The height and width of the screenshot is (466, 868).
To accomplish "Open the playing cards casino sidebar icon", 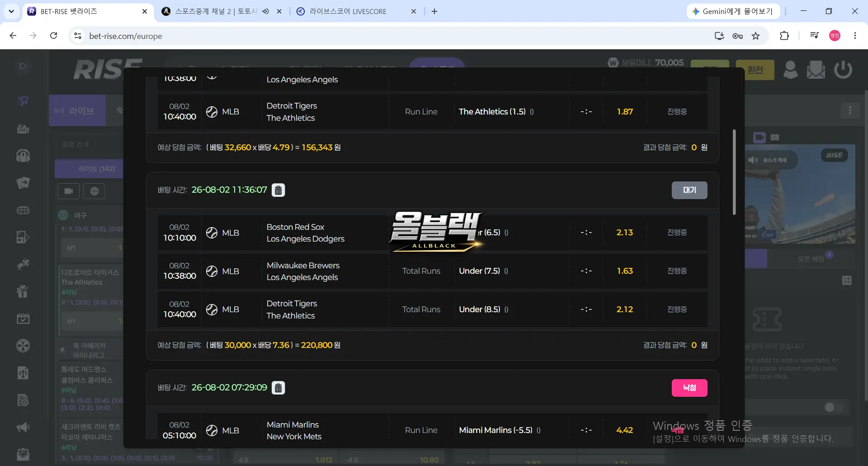I will click(x=23, y=183).
